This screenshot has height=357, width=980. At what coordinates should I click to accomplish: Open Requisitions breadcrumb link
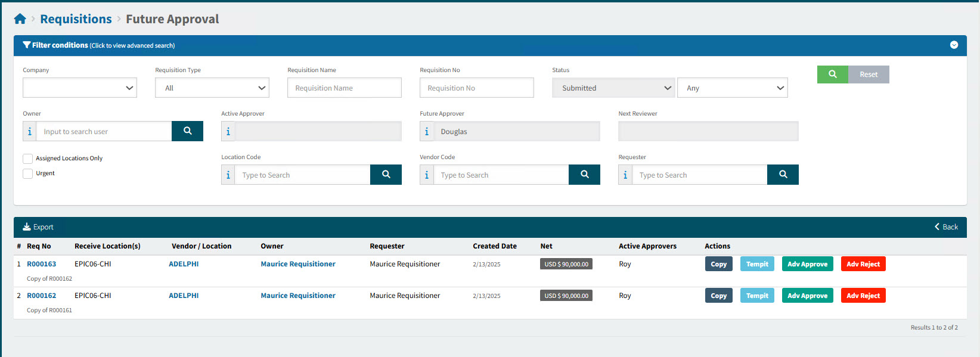click(x=76, y=19)
